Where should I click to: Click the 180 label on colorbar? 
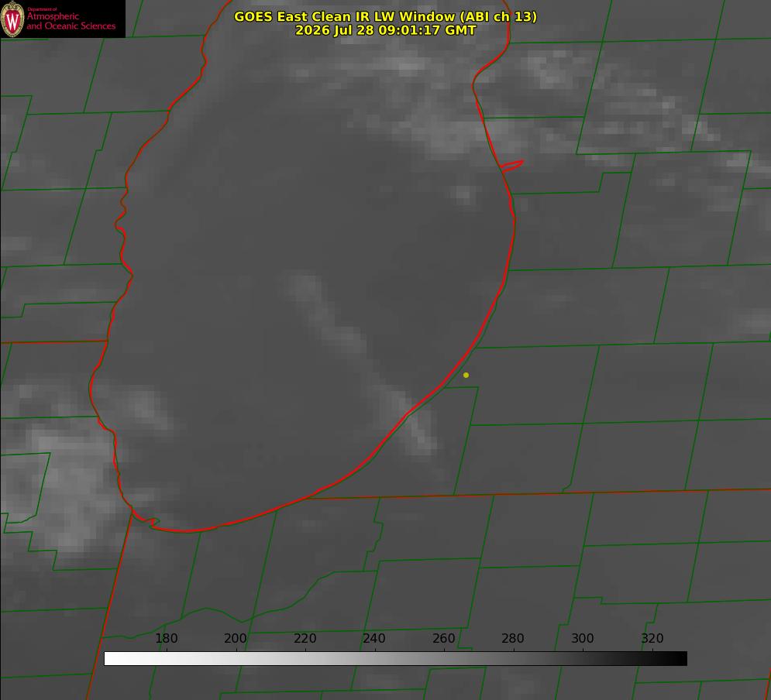[166, 638]
